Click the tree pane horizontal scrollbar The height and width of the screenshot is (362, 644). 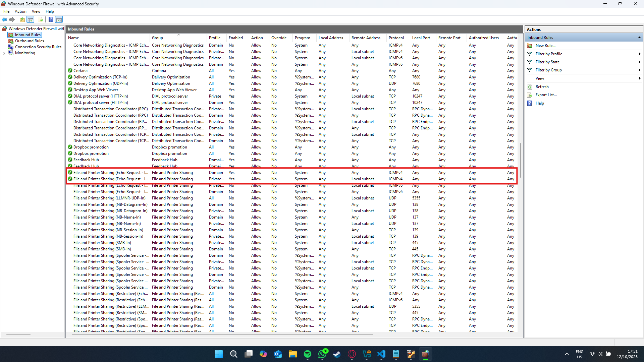tap(18, 335)
